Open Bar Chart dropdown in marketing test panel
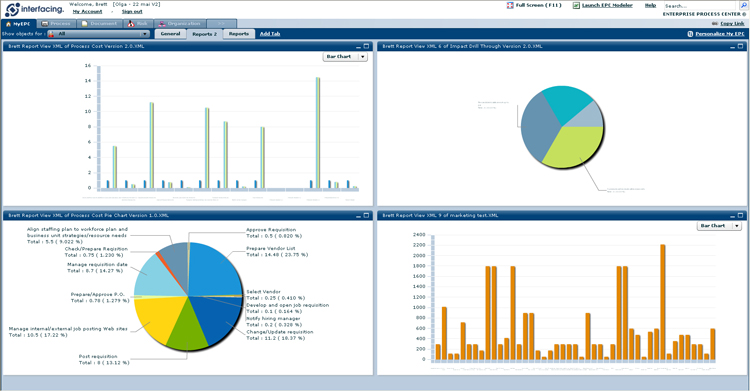This screenshot has width=750, height=391. click(x=719, y=226)
